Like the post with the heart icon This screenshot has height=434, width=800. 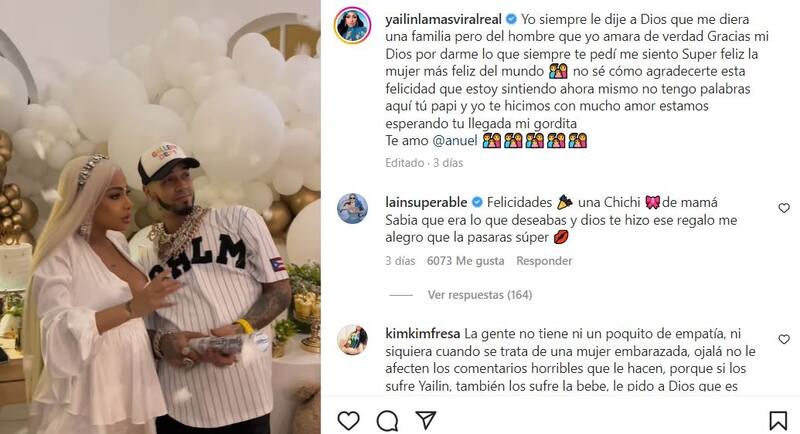(348, 421)
